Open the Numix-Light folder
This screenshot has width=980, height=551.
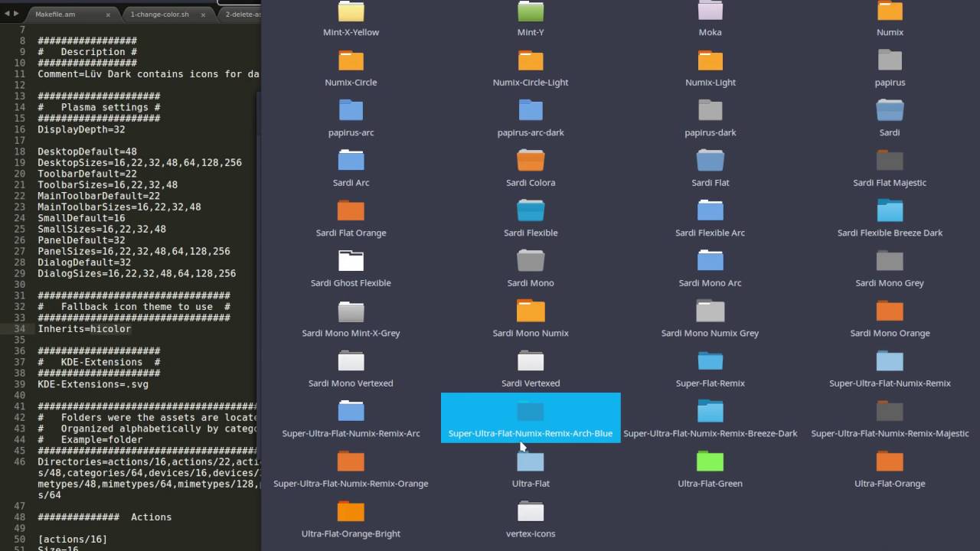(x=710, y=60)
